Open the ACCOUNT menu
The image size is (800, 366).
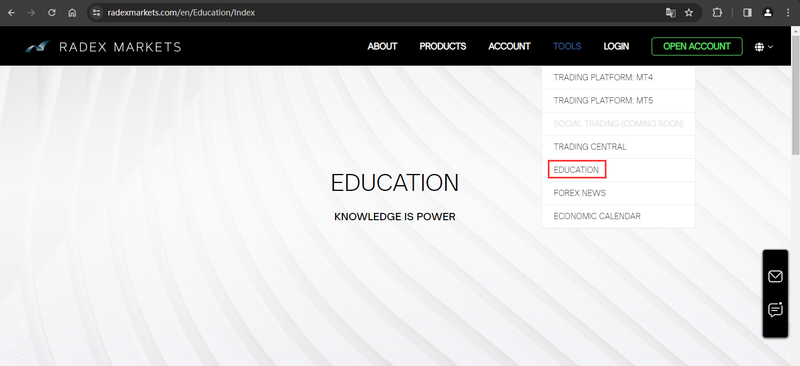tap(509, 46)
